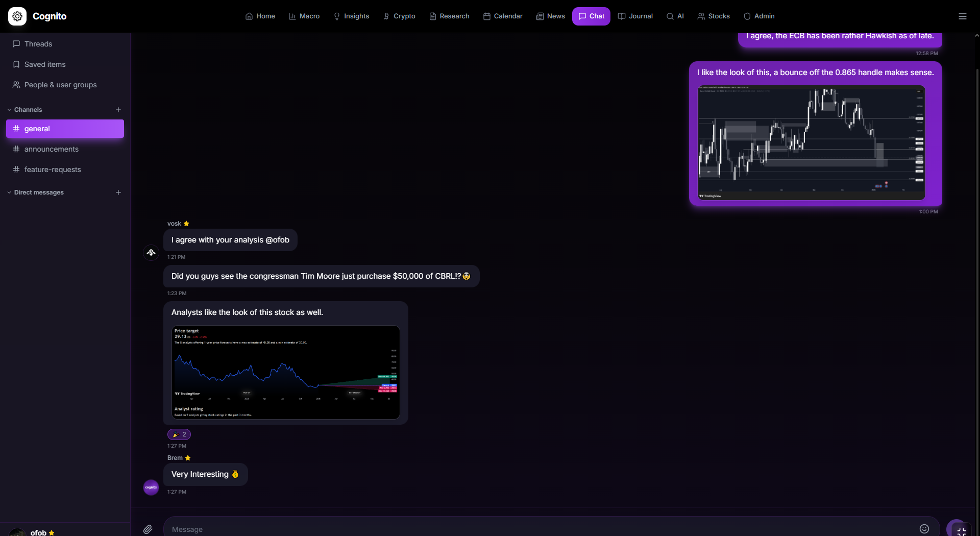This screenshot has height=536, width=980.
Task: Open the Home section
Action: (x=260, y=16)
